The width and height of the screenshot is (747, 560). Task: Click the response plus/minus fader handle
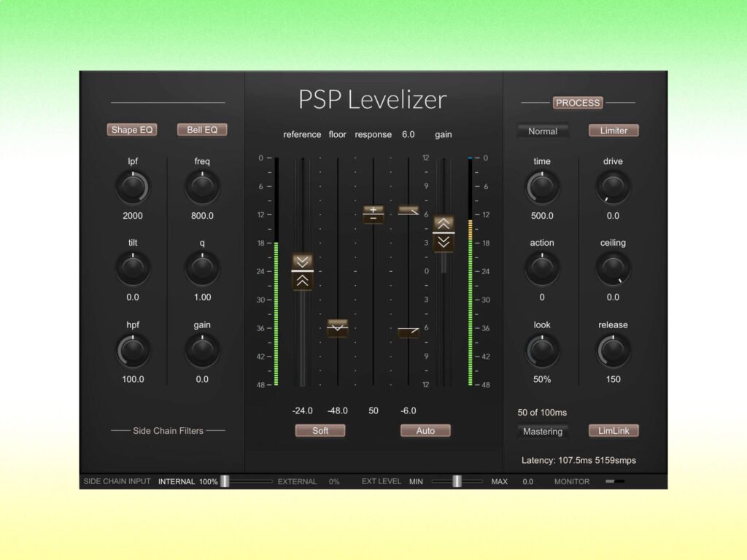click(373, 214)
